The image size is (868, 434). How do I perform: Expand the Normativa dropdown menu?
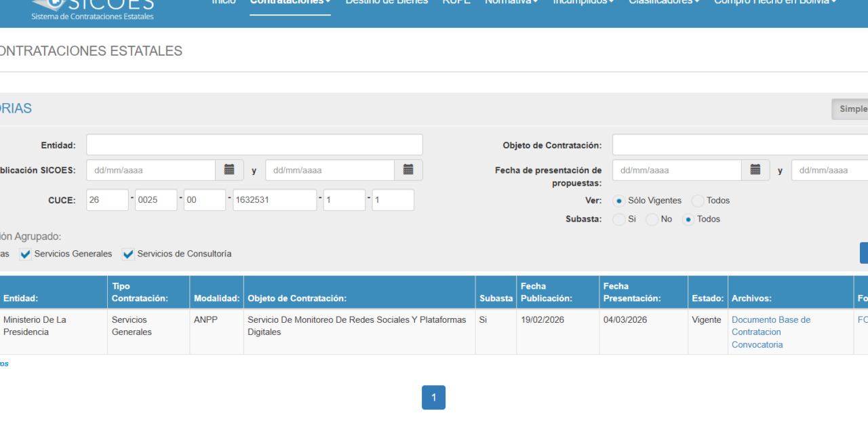pos(511,3)
